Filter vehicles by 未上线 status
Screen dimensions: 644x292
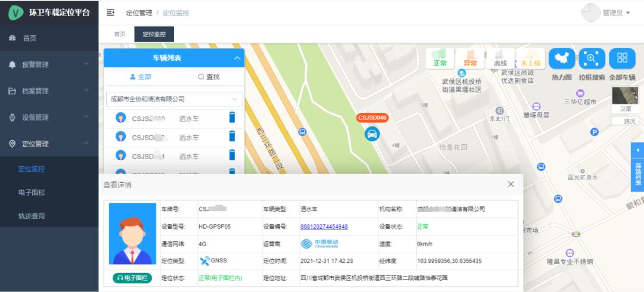(x=531, y=59)
